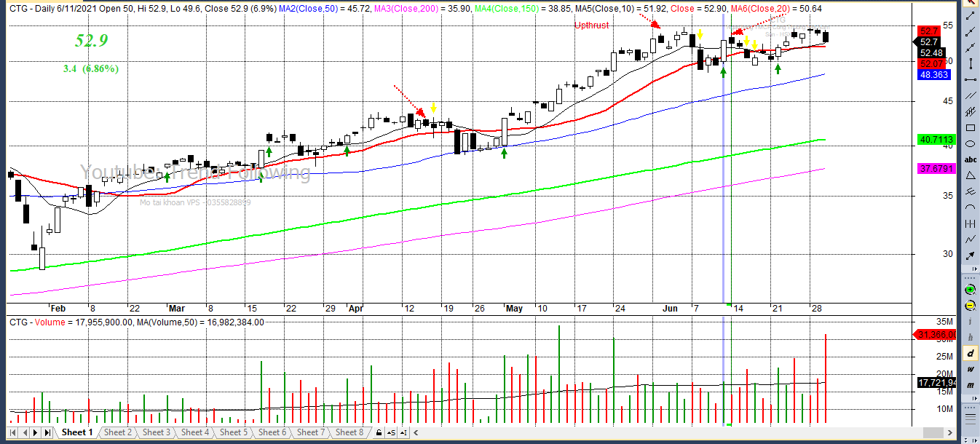Viewport: 980px width, 444px height.
Task: Toggle the daily 'd' interval button
Action: [971, 353]
